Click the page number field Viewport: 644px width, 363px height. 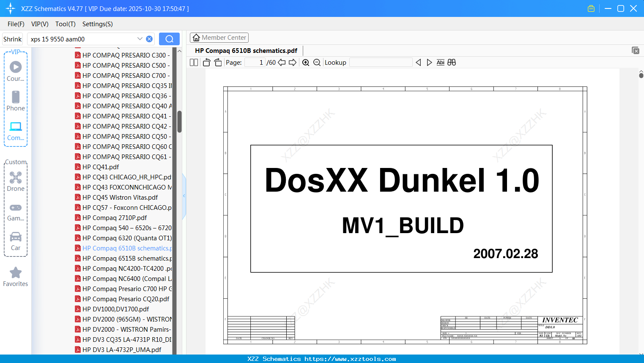click(255, 63)
